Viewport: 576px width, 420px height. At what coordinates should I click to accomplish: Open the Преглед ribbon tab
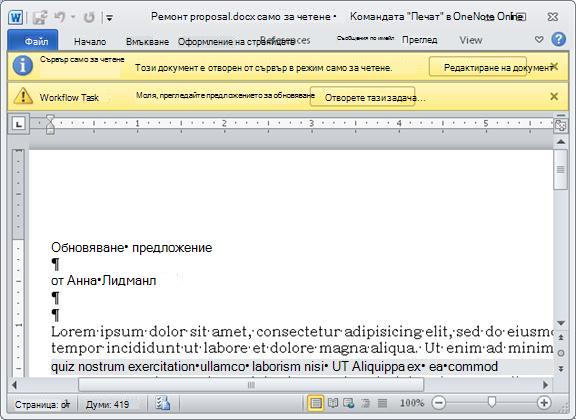click(x=420, y=40)
